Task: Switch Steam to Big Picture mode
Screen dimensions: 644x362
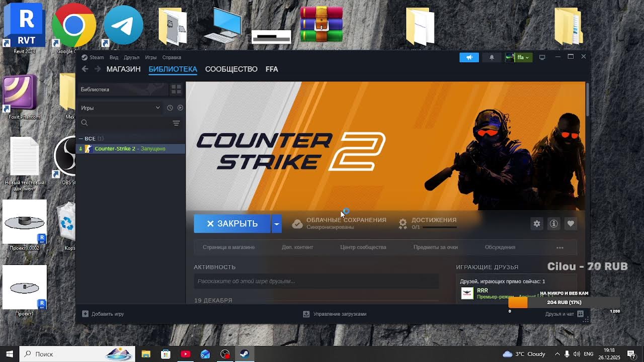Action: coord(542,57)
